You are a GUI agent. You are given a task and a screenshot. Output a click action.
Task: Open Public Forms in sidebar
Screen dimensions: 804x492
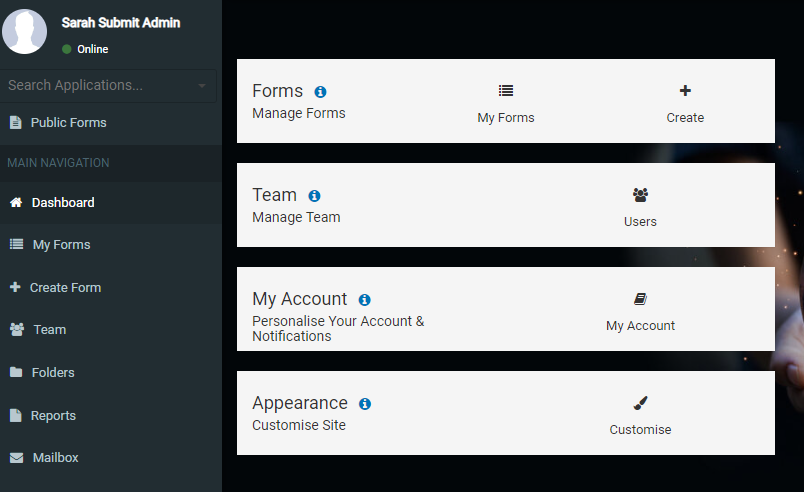click(111, 122)
